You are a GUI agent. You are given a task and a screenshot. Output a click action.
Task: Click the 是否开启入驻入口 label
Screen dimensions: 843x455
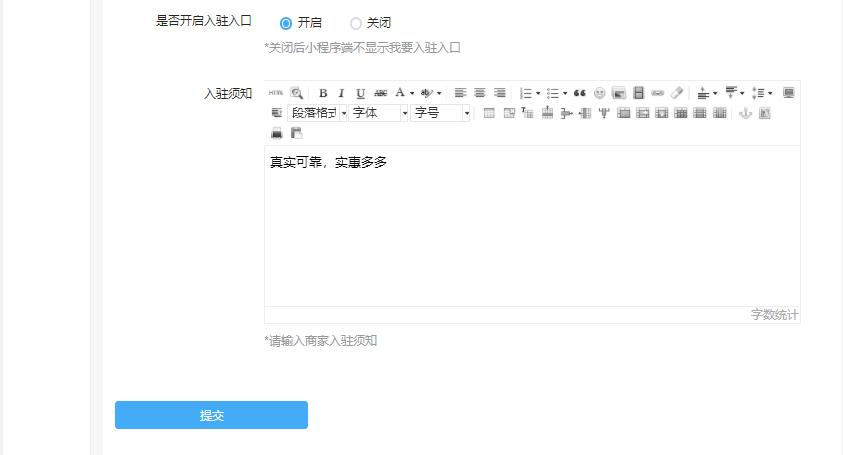204,21
